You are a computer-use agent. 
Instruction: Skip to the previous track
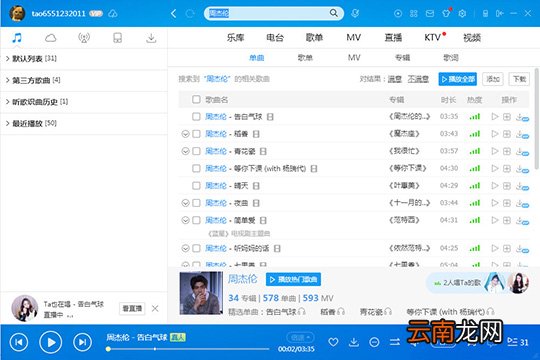coord(19,342)
